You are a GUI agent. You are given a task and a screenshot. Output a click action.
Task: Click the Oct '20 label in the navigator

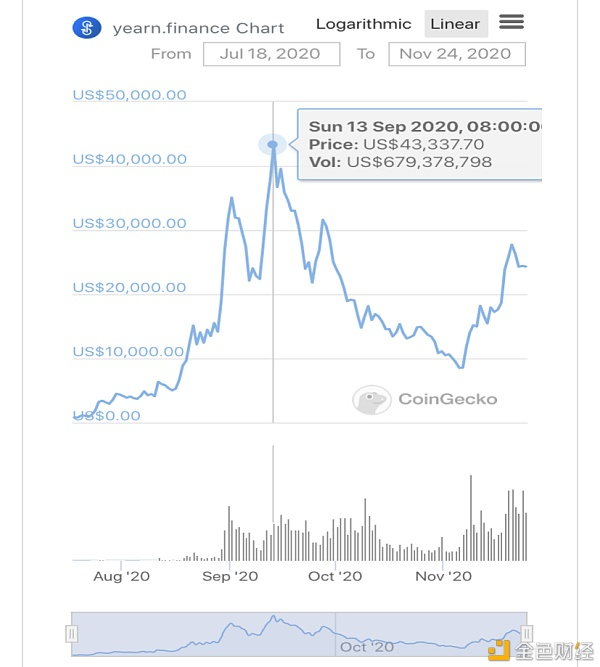pos(367,646)
